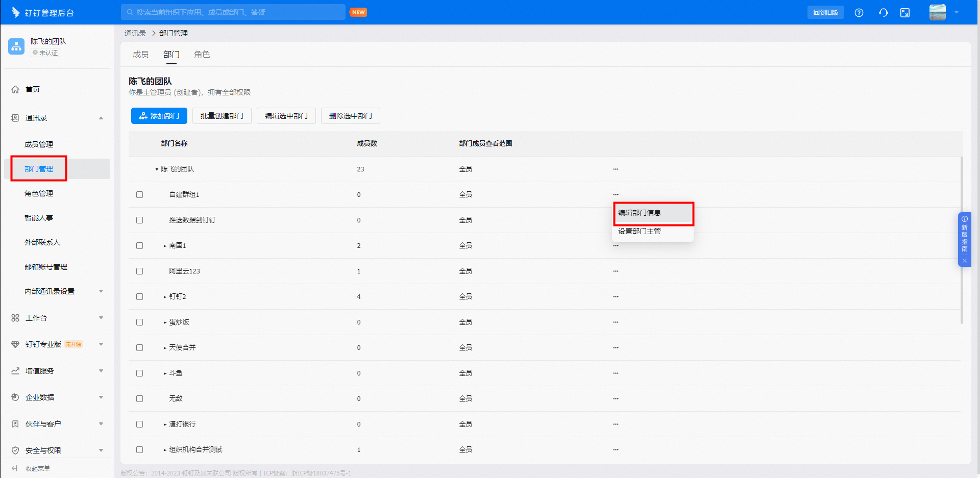
Task: Click the 首页 home icon in sidebar
Action: tap(15, 89)
